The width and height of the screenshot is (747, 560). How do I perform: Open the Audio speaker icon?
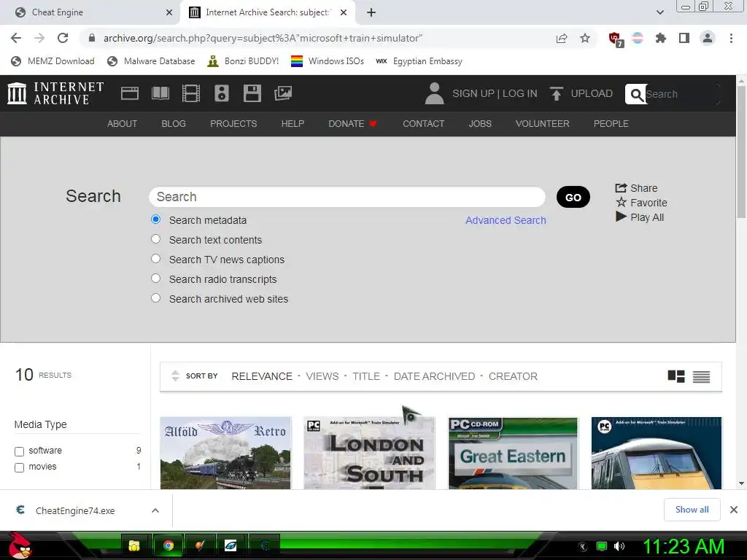pos(222,93)
